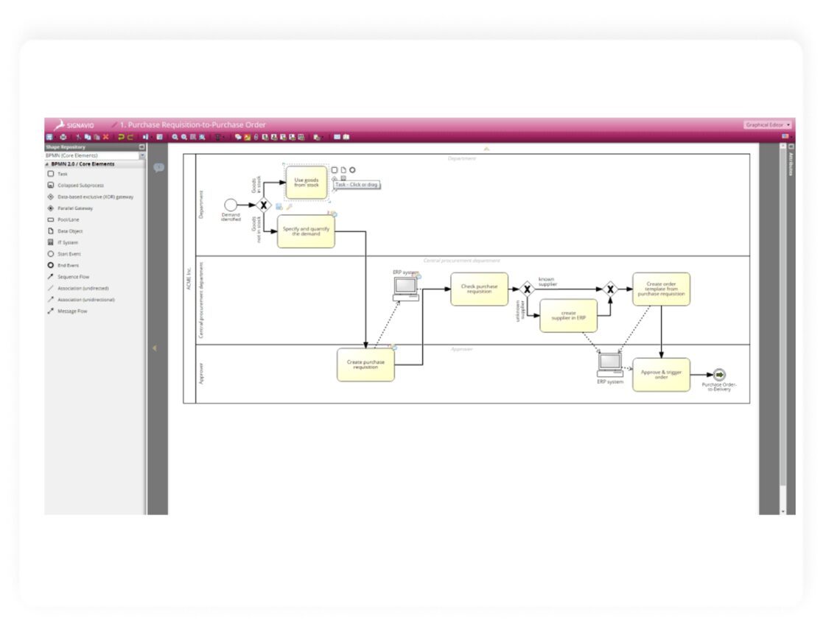Click the Print icon in toolbar
Image resolution: width=840 pixels, height=634 pixels.
coord(62,137)
